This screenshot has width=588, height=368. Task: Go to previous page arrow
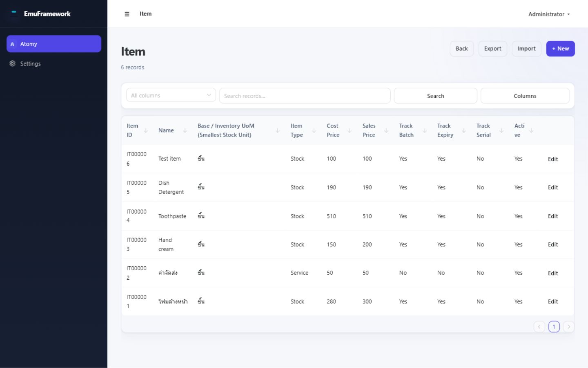(x=539, y=327)
